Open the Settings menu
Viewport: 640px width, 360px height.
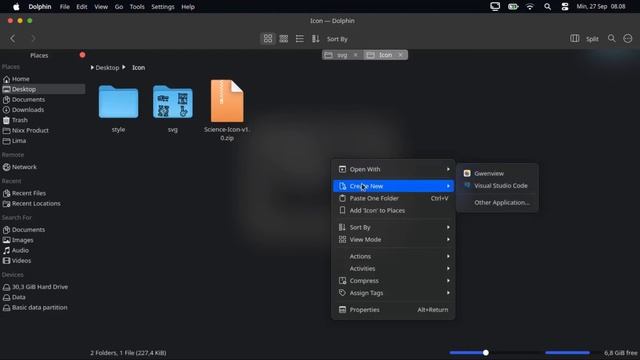pos(162,7)
